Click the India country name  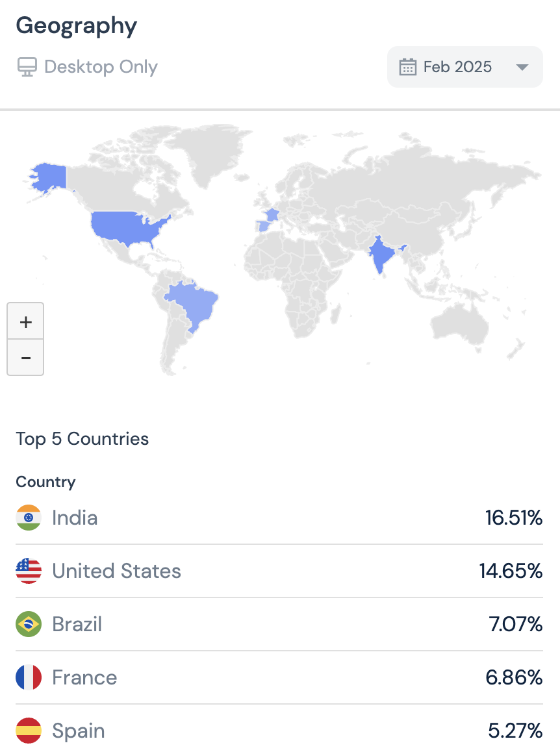[75, 518]
